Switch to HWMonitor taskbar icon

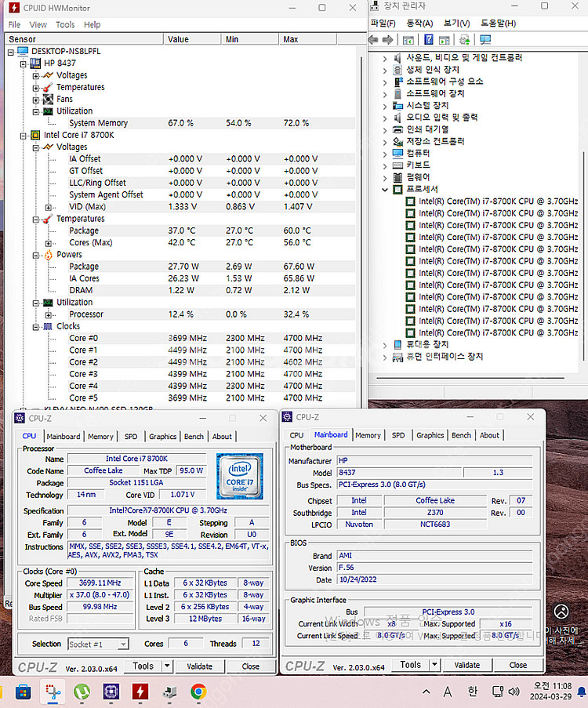(140, 692)
